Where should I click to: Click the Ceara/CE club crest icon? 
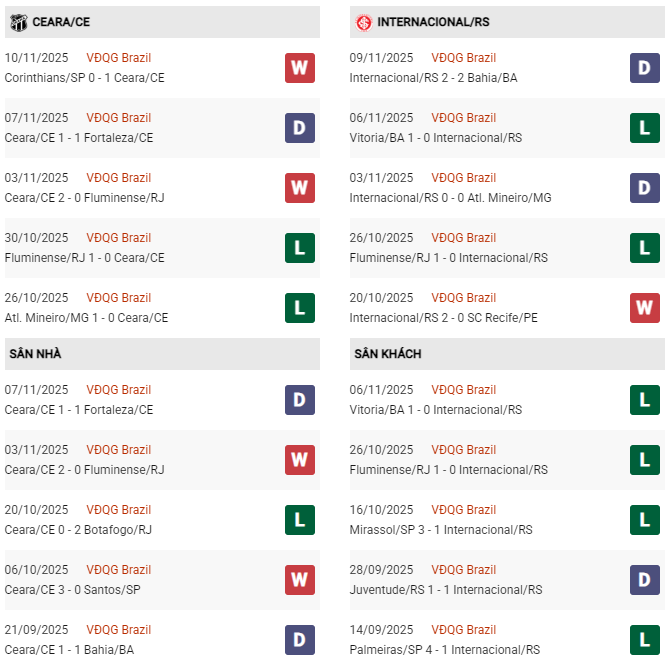[18, 22]
